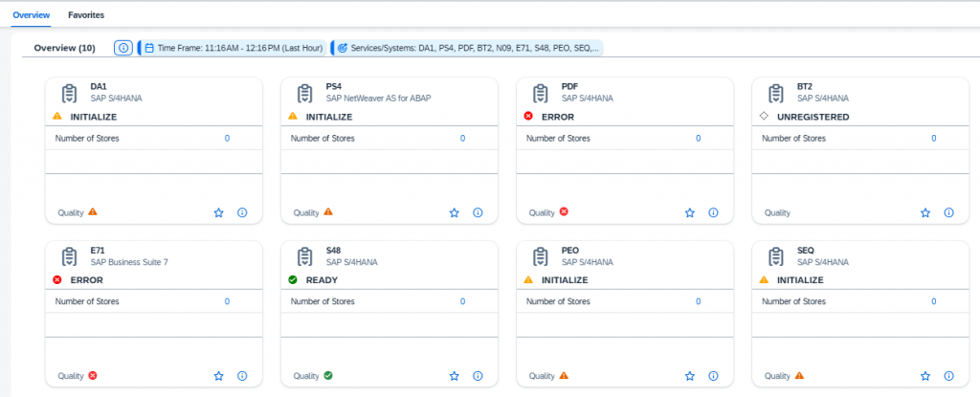Show details via S48 card info icon
The image size is (980, 397).
click(x=479, y=376)
